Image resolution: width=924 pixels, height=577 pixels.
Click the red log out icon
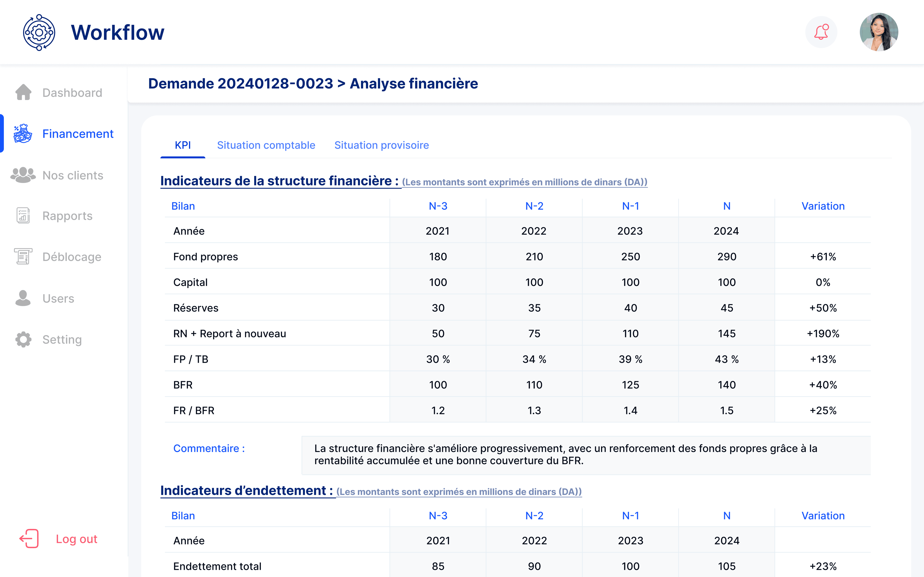29,539
